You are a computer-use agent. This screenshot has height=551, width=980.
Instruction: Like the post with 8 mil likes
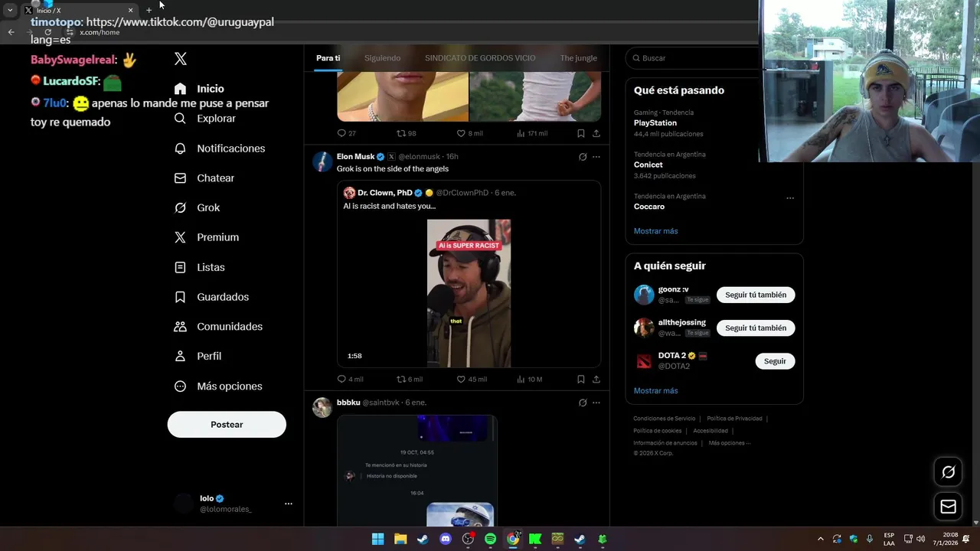tap(461, 133)
